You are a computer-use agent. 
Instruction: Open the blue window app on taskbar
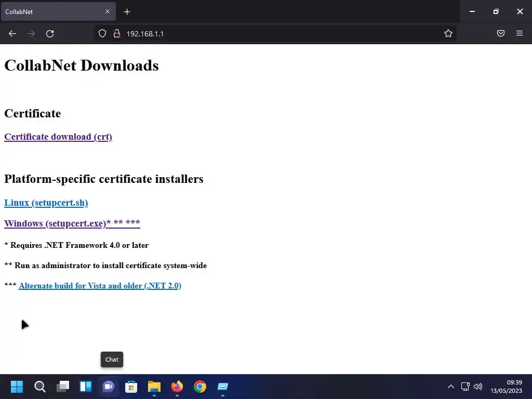222,387
